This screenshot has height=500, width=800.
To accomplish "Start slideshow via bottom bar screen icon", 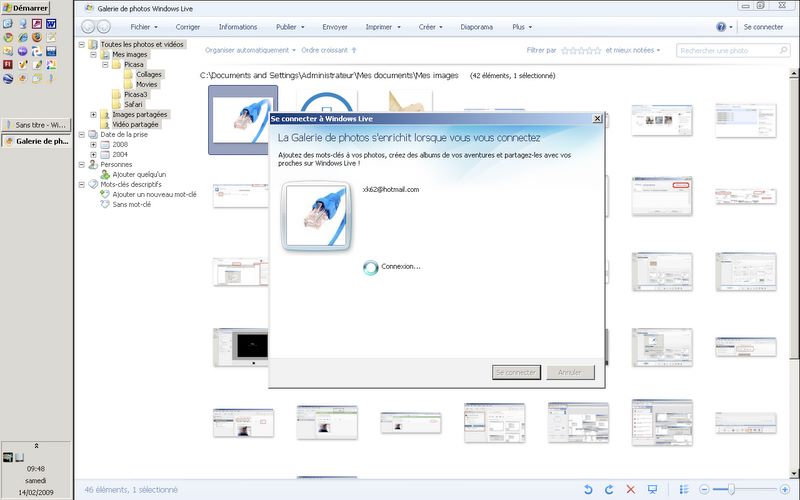I will 652,490.
